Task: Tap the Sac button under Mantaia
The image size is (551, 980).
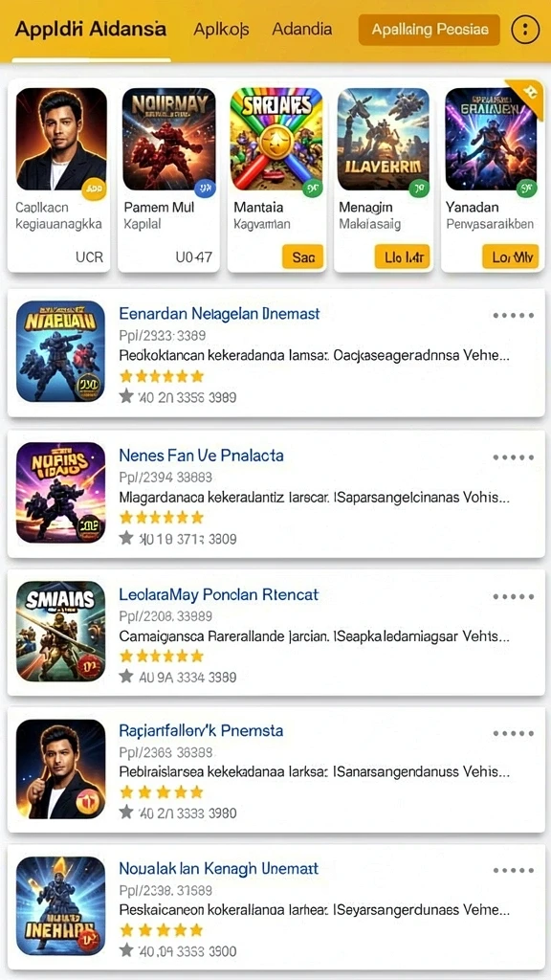Action: (x=303, y=256)
